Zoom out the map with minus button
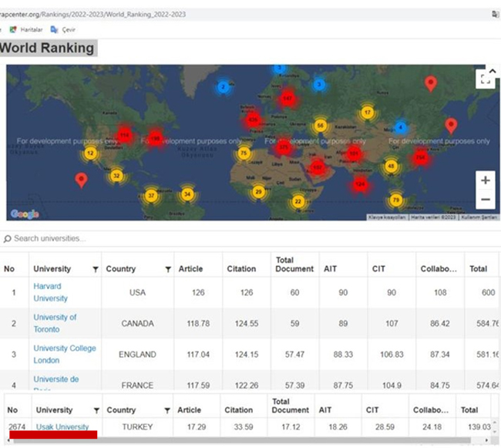Screen dimensions: 501x448 click(x=486, y=200)
